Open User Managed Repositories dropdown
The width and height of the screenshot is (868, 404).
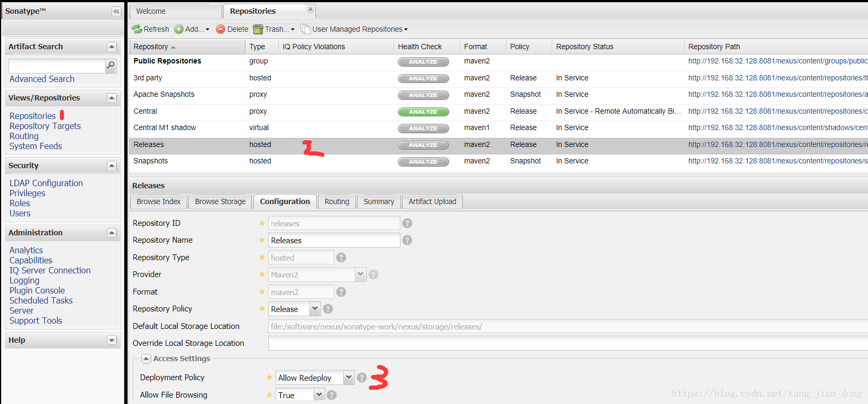(354, 29)
